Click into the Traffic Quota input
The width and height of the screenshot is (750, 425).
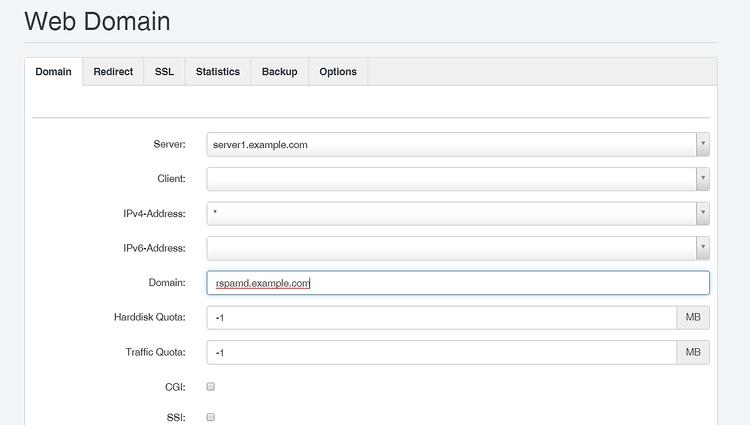pyautogui.click(x=441, y=352)
